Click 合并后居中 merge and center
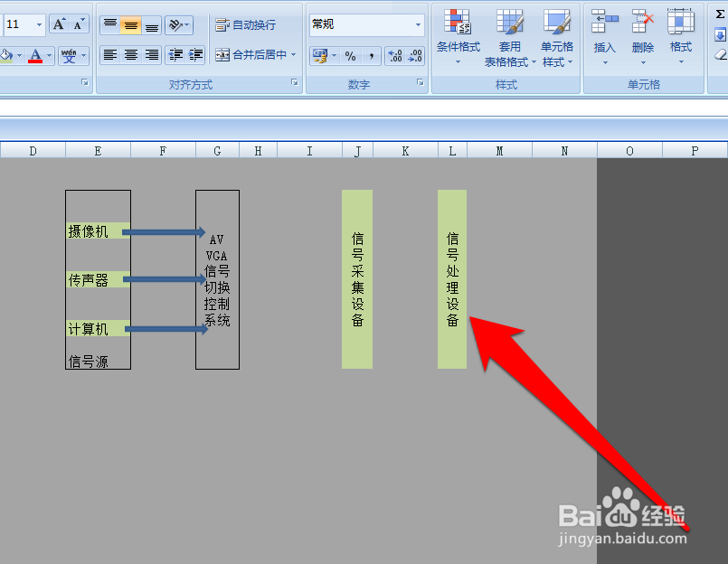The width and height of the screenshot is (728, 564). (251, 55)
